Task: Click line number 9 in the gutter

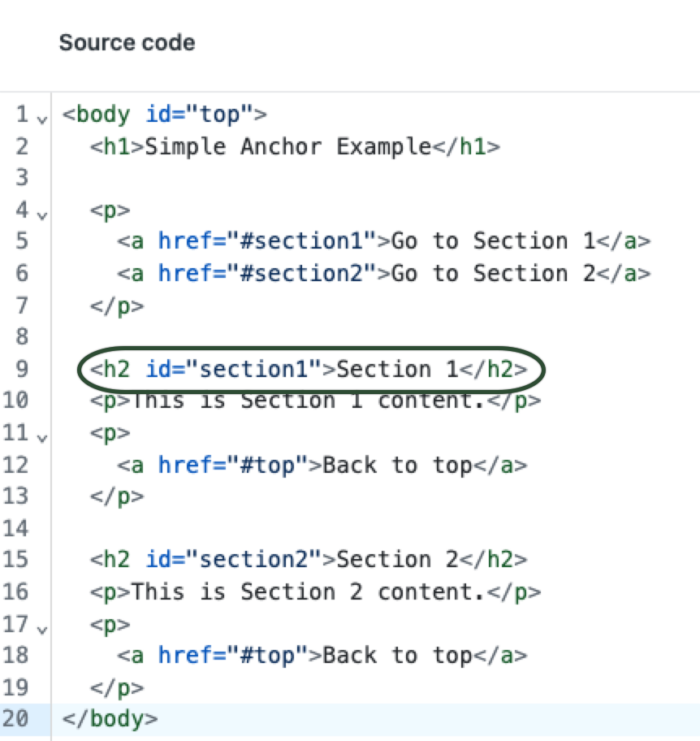Action: coord(22,370)
